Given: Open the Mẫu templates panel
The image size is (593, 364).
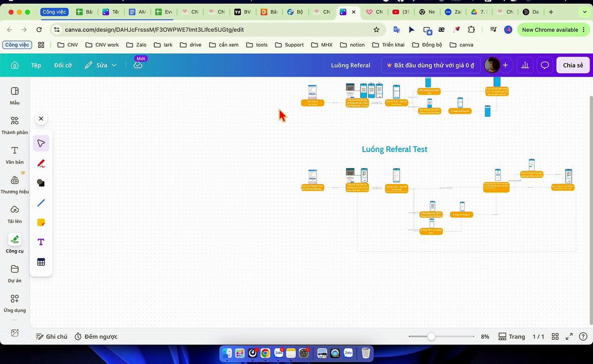Looking at the screenshot, I should [x=14, y=96].
